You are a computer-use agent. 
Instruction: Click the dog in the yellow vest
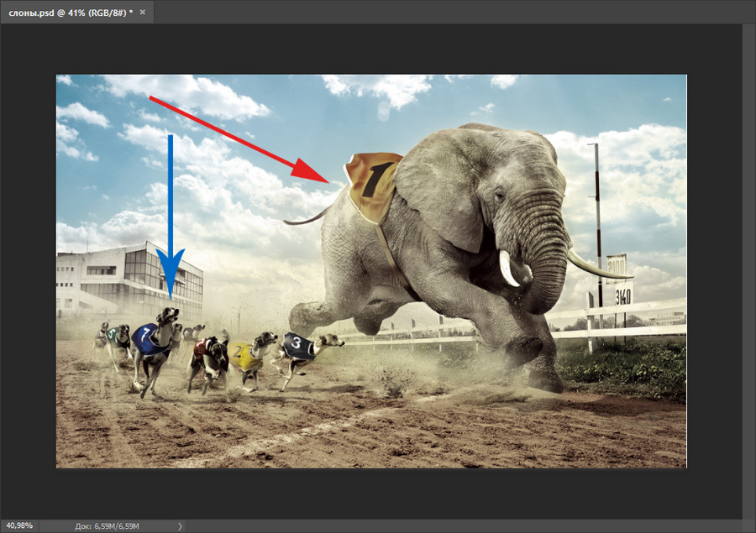[x=249, y=355]
